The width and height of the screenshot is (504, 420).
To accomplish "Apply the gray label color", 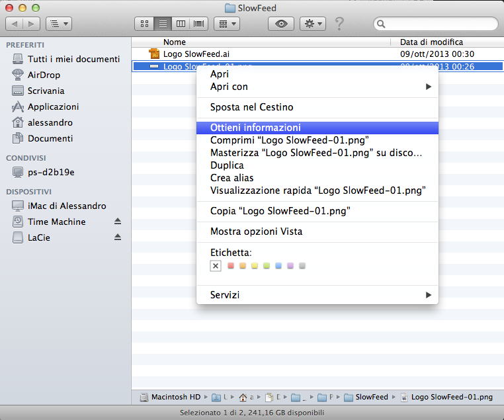I will pyautogui.click(x=302, y=266).
